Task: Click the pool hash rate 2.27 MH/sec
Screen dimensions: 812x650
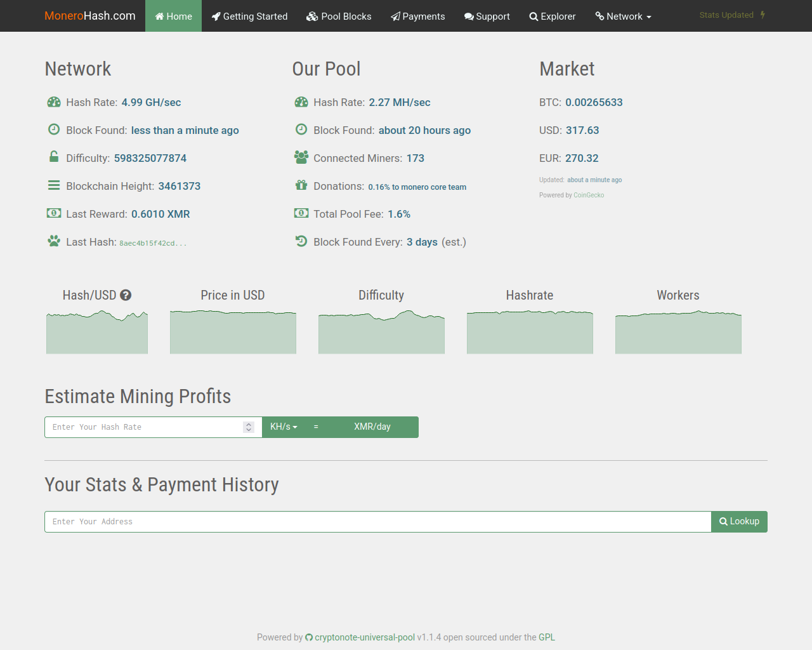Action: click(x=400, y=102)
